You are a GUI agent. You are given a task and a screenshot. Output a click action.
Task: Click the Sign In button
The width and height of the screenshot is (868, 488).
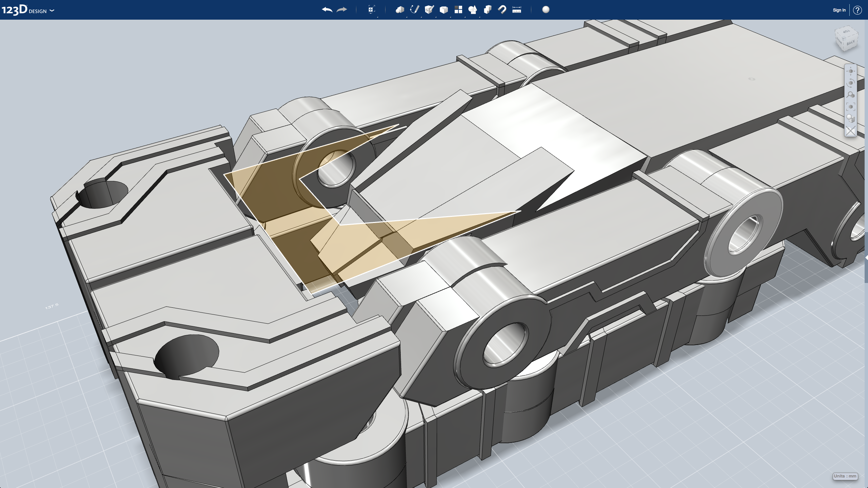(839, 10)
